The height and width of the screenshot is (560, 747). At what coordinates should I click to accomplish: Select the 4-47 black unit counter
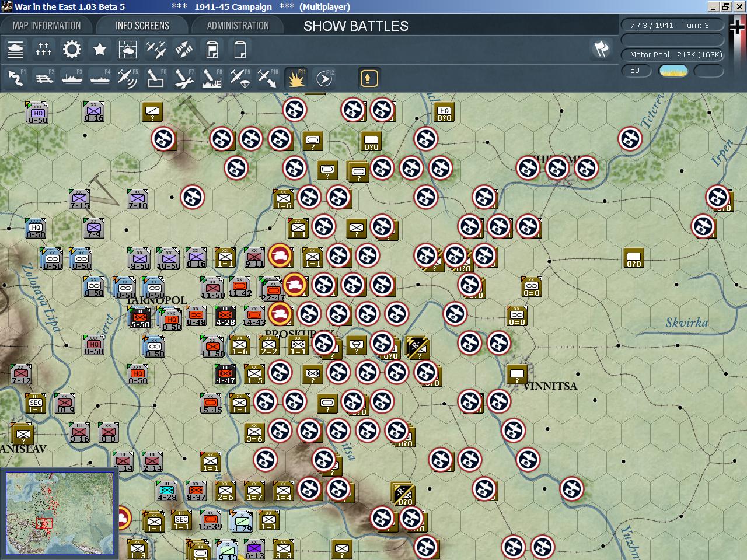click(x=225, y=374)
